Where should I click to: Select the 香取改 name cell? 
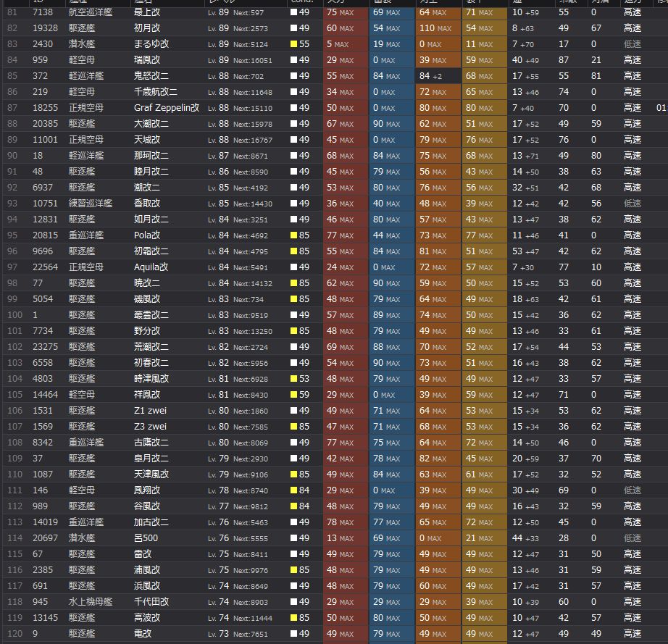pyautogui.click(x=147, y=203)
